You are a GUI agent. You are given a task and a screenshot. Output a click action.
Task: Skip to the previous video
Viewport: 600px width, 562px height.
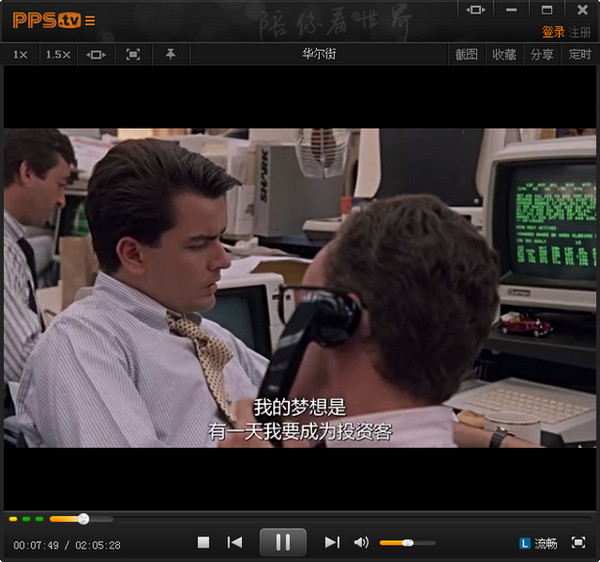(235, 542)
